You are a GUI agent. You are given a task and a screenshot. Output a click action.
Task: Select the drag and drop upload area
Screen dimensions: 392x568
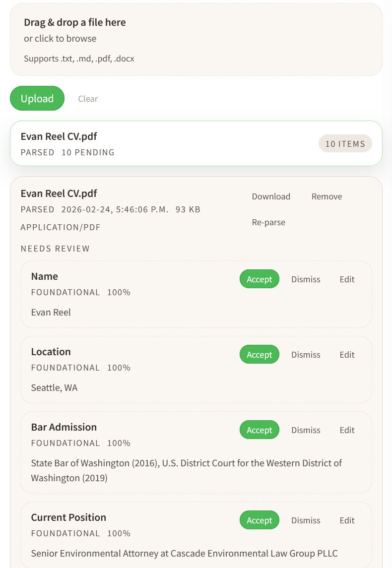pos(196,39)
